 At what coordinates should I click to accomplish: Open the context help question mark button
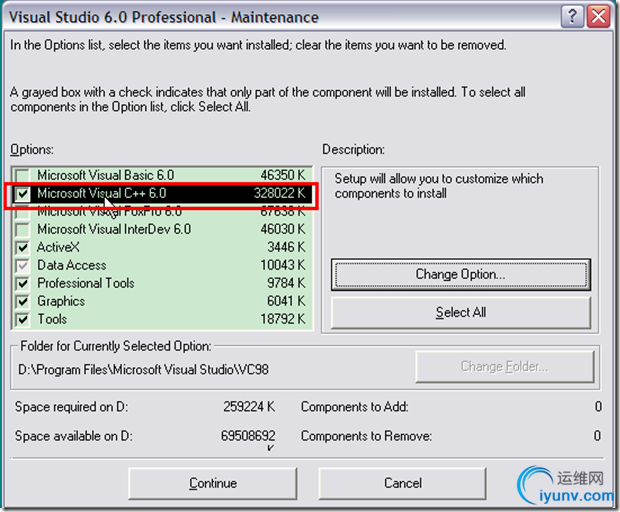pos(572,17)
